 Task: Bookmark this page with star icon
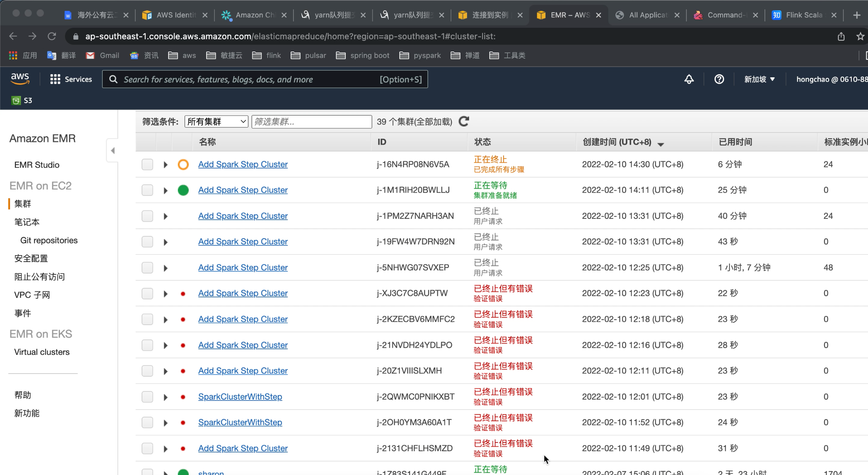[x=860, y=36]
